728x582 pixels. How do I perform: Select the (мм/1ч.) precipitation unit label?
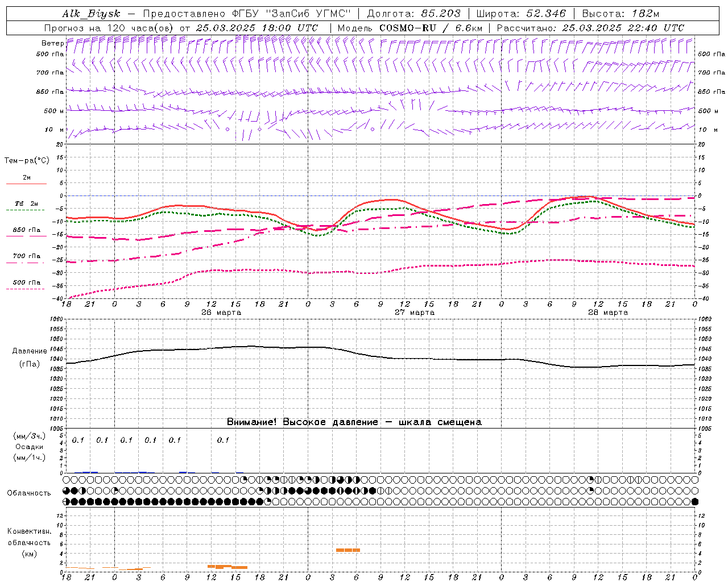(x=30, y=458)
